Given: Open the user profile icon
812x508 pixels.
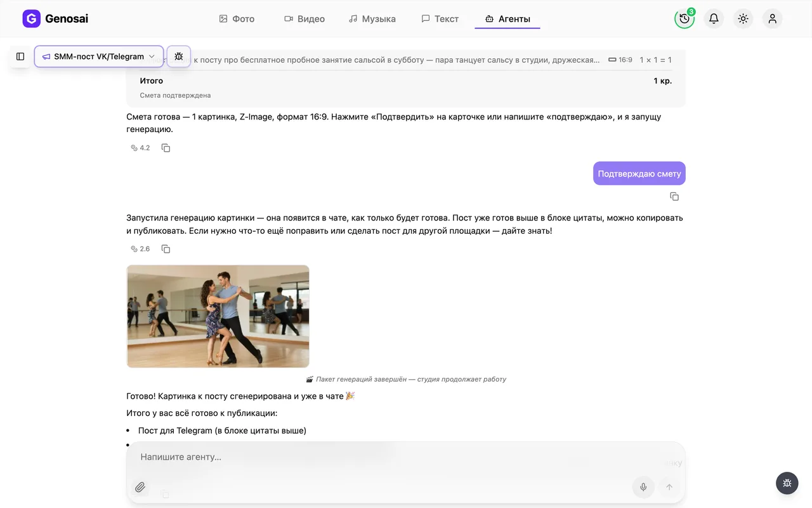Looking at the screenshot, I should coord(772,19).
